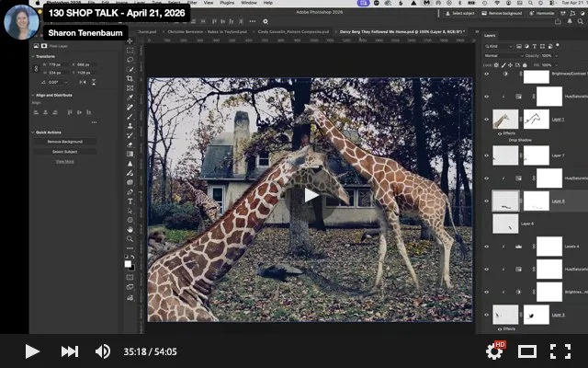
Task: Select the Type tool
Action: coord(130,201)
